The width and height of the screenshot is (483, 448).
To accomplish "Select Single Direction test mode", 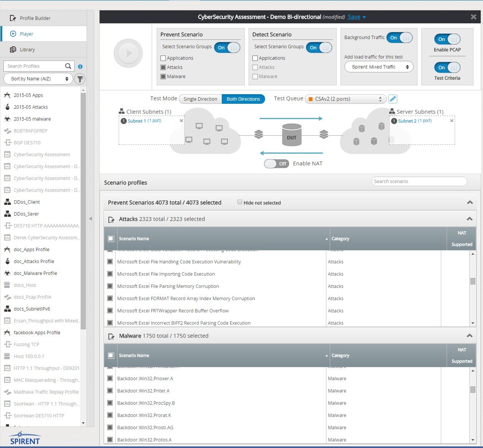I will pos(200,99).
